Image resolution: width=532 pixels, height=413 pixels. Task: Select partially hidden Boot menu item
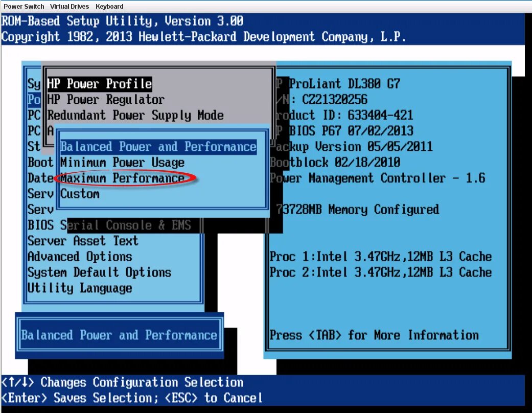[x=40, y=163]
